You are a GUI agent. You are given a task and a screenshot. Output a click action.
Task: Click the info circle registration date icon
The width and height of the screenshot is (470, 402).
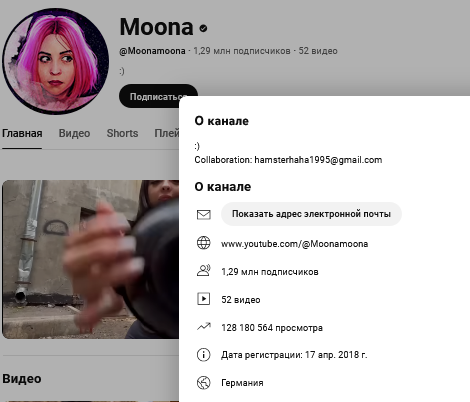pos(203,355)
